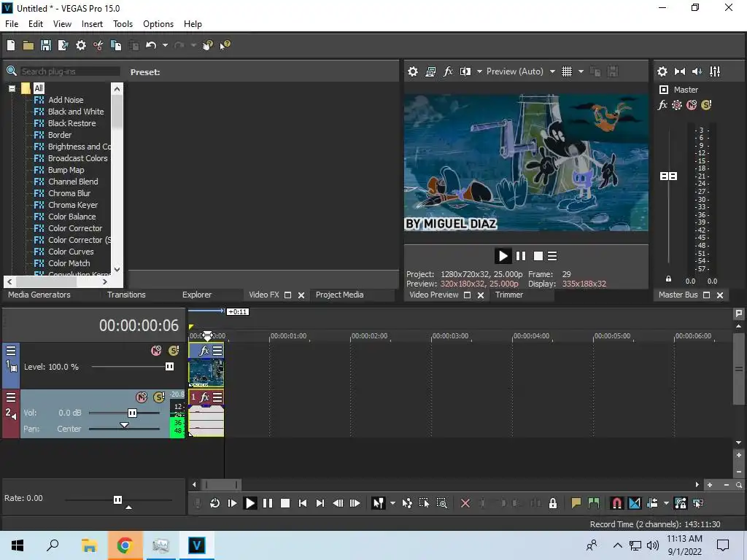Open the Undo history dropdown arrow
This screenshot has height=560, width=747.
[x=165, y=45]
